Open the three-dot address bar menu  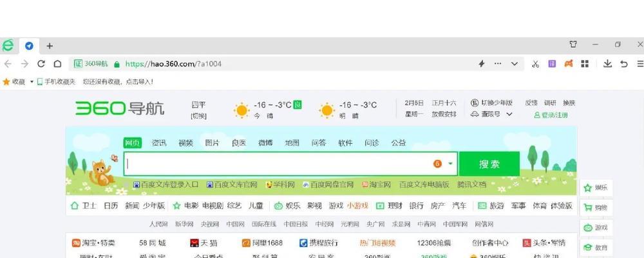[x=498, y=64]
